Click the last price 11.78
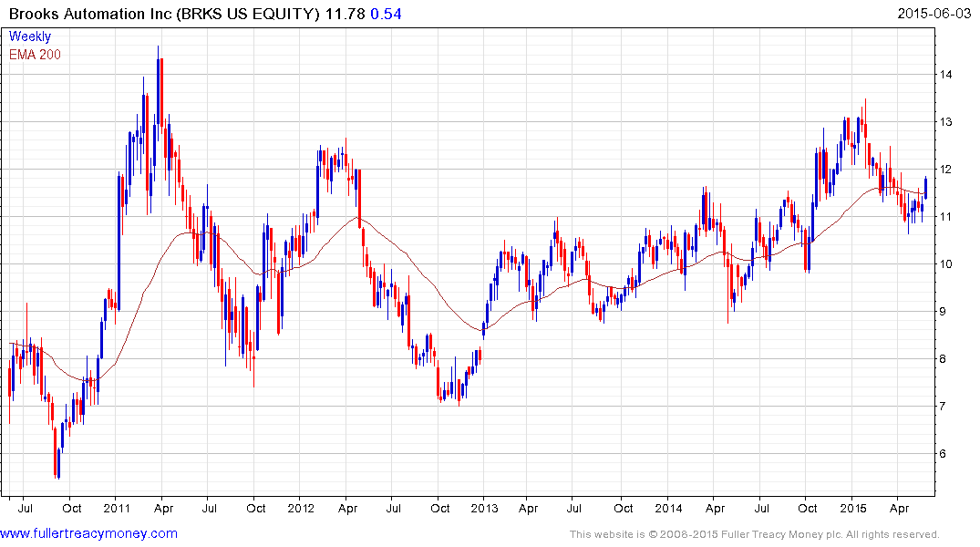 345,14
